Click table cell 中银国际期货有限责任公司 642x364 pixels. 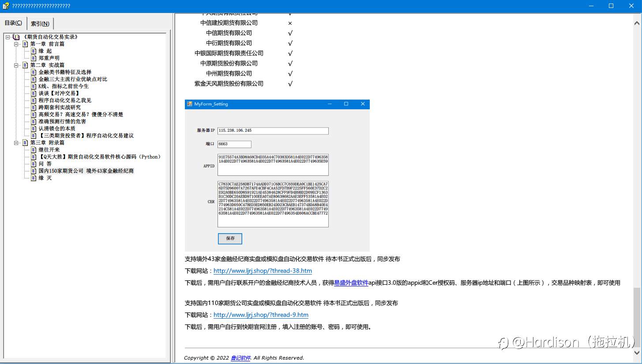(229, 53)
